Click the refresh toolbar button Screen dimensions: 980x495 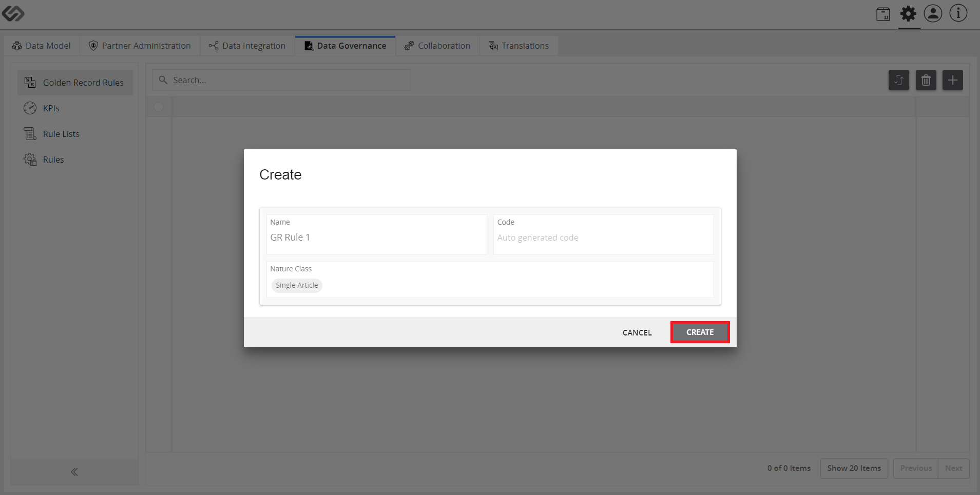coord(899,80)
